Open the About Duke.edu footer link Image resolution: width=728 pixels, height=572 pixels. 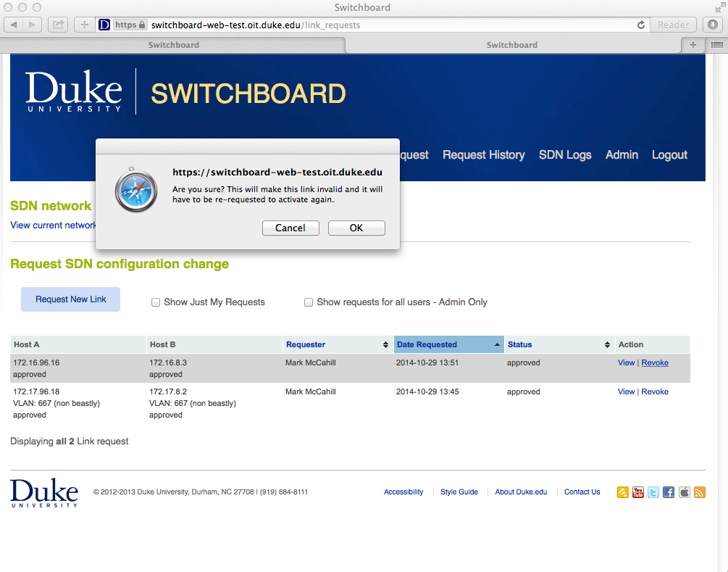pyautogui.click(x=521, y=492)
